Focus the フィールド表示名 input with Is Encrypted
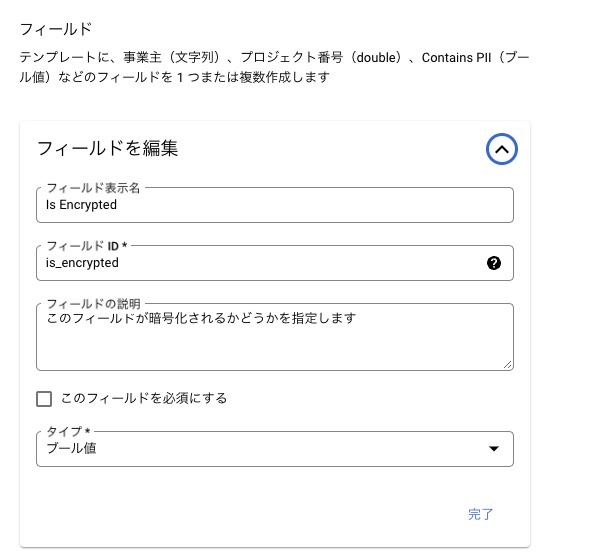This screenshot has width=604, height=557. [x=275, y=205]
